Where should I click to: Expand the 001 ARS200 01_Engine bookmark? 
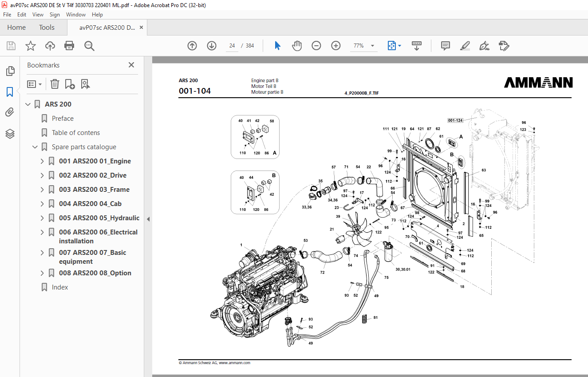(42, 161)
